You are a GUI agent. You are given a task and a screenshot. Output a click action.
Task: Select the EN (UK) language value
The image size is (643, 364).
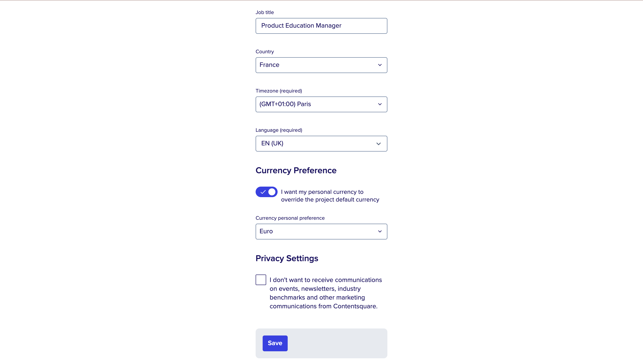tap(272, 143)
